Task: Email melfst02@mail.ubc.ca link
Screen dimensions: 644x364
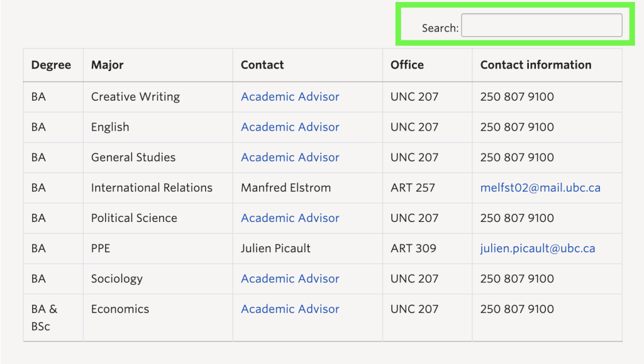Action: (x=540, y=187)
